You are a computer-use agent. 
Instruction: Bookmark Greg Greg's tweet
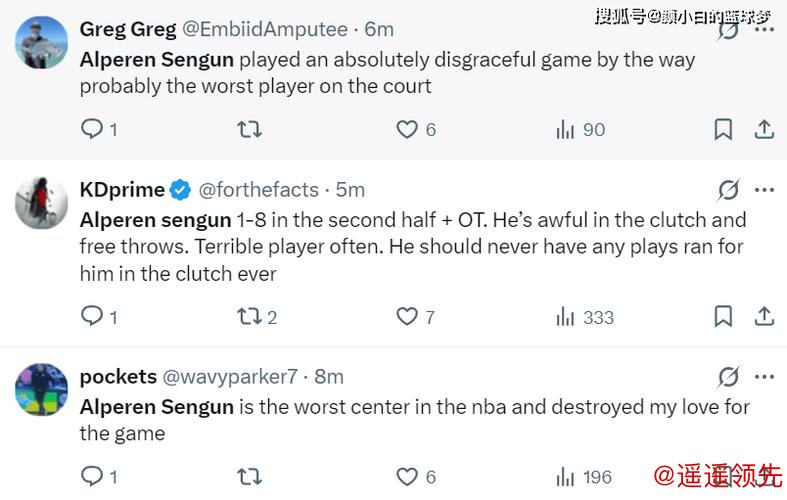(x=723, y=129)
